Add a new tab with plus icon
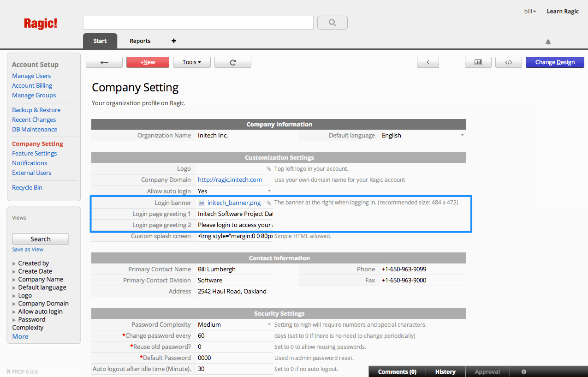 point(174,41)
